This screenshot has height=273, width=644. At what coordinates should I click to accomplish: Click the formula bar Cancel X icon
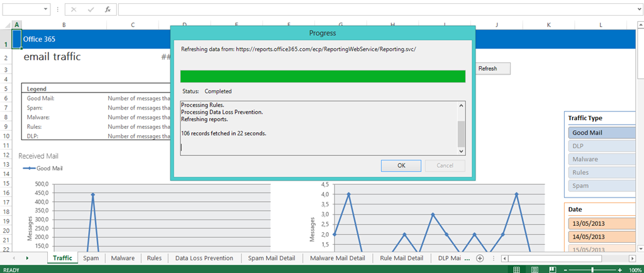pos(74,9)
